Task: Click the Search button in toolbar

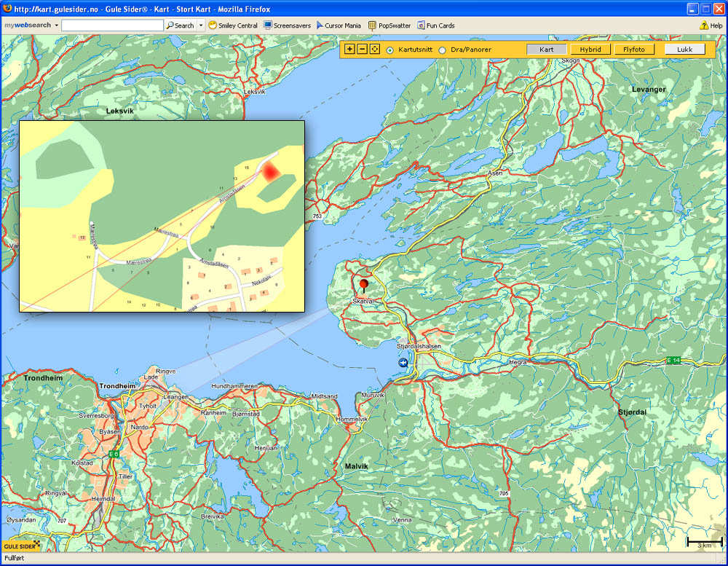Action: click(x=180, y=25)
